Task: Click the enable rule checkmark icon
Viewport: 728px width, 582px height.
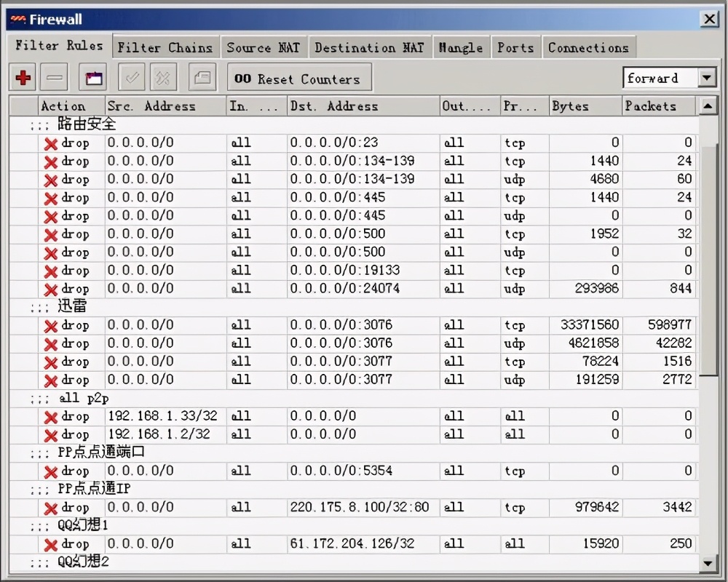Action: coord(132,78)
